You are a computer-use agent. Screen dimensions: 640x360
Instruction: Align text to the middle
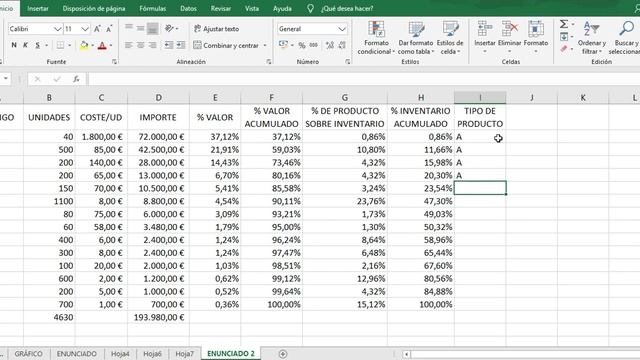(x=140, y=29)
